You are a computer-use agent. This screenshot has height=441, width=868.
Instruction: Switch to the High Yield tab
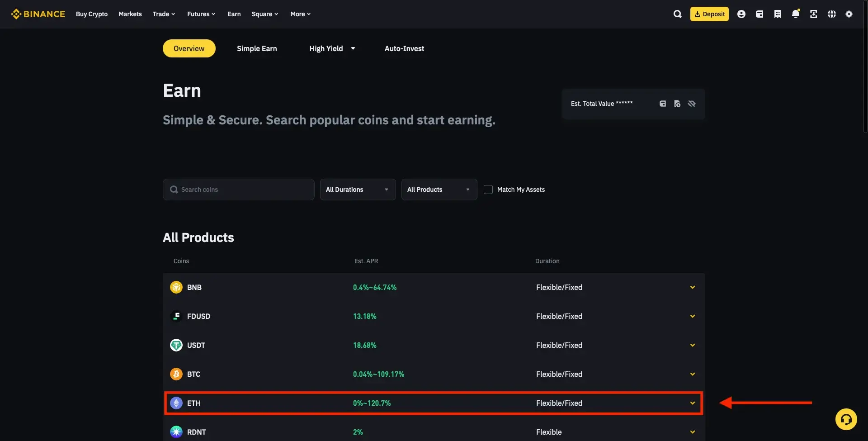tap(326, 48)
